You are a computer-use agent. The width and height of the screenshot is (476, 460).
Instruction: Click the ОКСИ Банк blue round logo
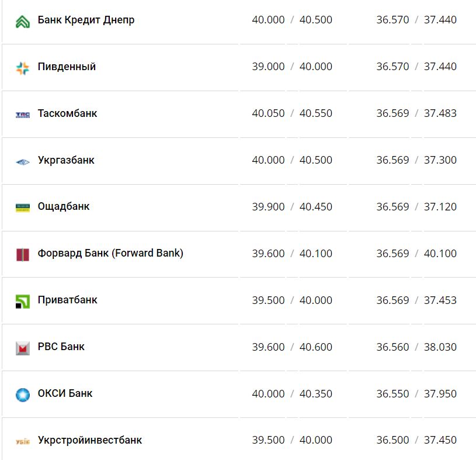(x=22, y=395)
